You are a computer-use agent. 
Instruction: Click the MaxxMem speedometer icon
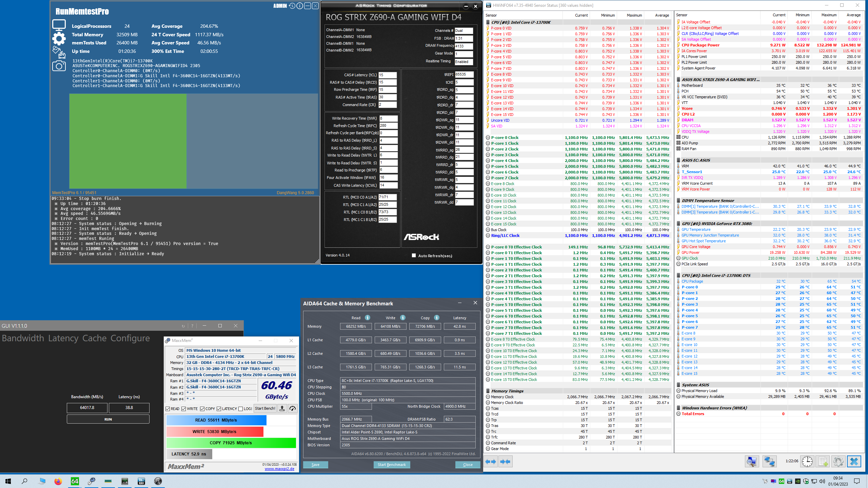tap(292, 409)
